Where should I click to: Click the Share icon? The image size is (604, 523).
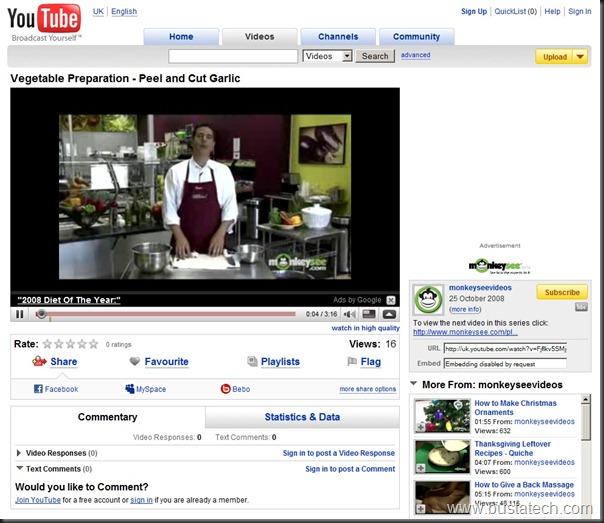tap(39, 361)
